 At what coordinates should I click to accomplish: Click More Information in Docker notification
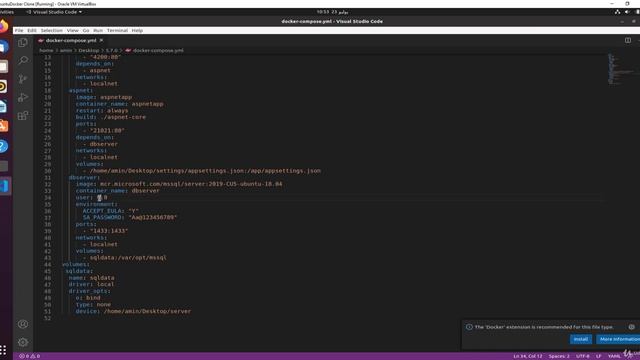click(x=618, y=339)
